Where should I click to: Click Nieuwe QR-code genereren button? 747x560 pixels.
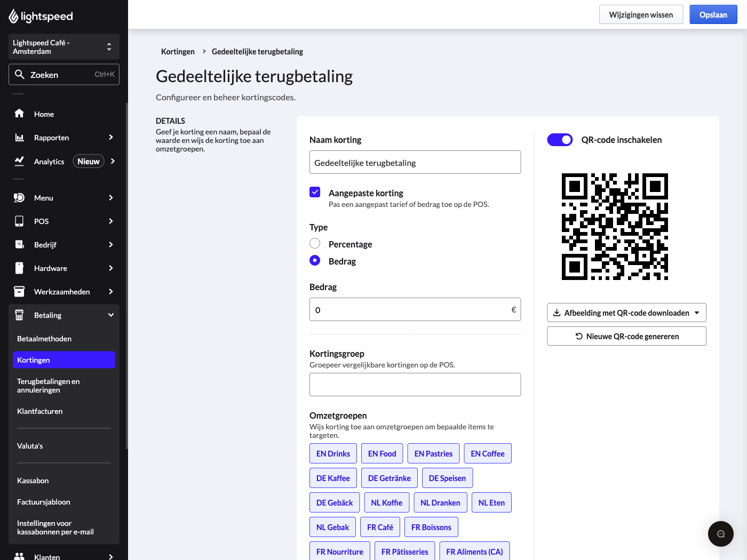627,336
